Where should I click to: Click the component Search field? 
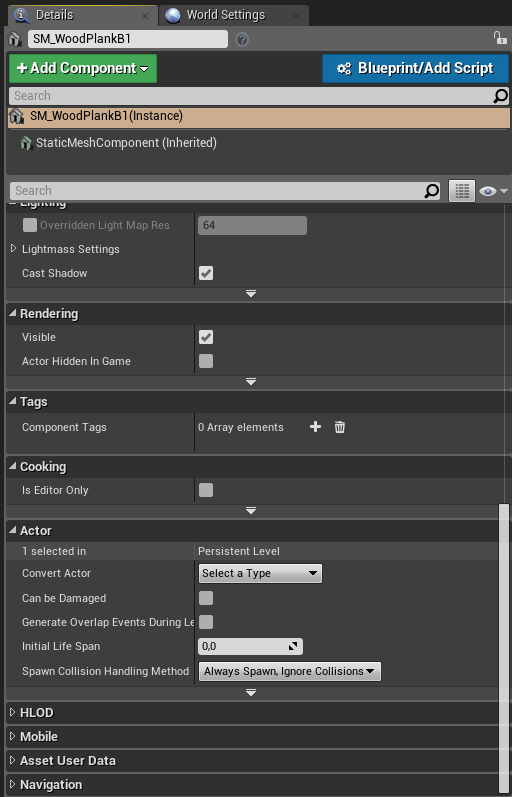[x=251, y=96]
